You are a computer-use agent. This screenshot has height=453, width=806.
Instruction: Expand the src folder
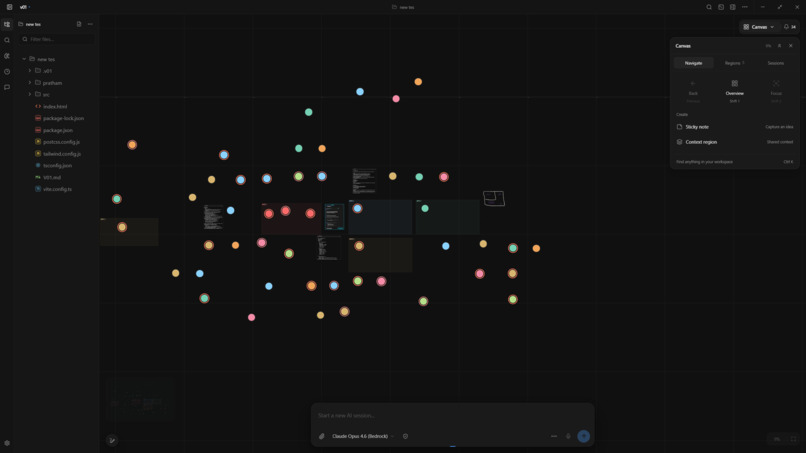[30, 95]
